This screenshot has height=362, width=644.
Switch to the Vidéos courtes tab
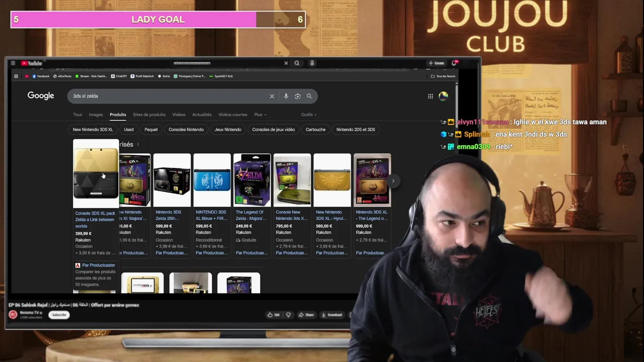(233, 115)
